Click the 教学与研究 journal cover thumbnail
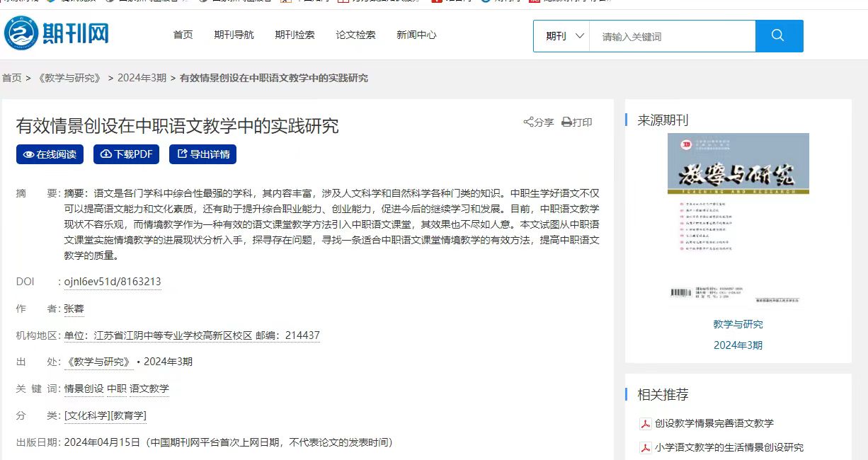 (x=738, y=220)
